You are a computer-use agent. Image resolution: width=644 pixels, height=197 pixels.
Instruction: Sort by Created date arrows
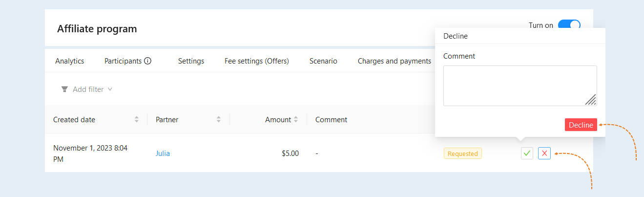coord(137,119)
